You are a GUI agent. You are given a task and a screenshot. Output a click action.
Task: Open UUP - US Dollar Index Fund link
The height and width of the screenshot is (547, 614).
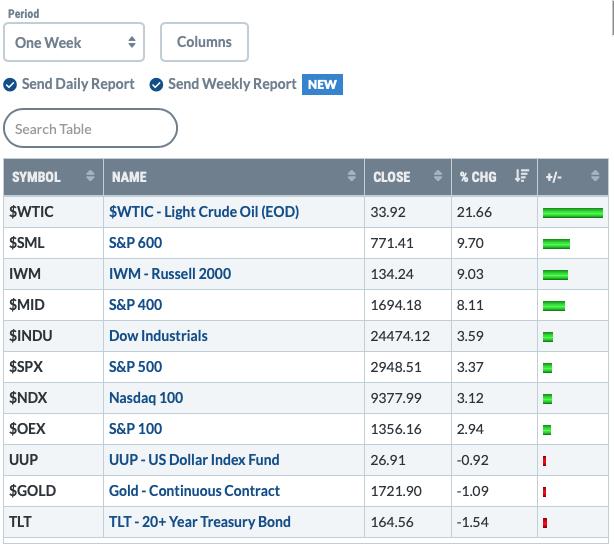click(194, 460)
